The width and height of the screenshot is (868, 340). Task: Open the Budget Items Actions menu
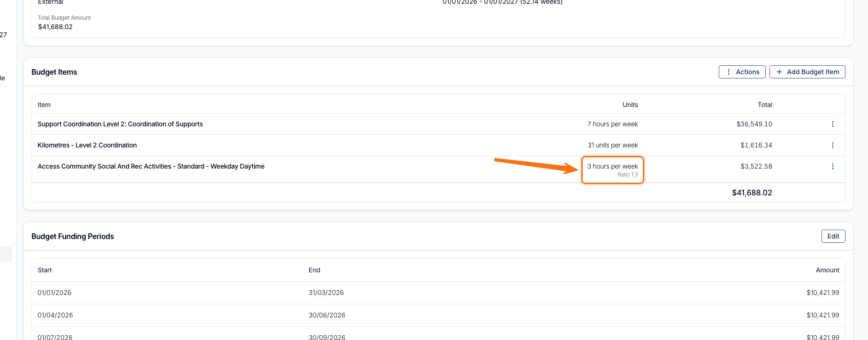(742, 72)
